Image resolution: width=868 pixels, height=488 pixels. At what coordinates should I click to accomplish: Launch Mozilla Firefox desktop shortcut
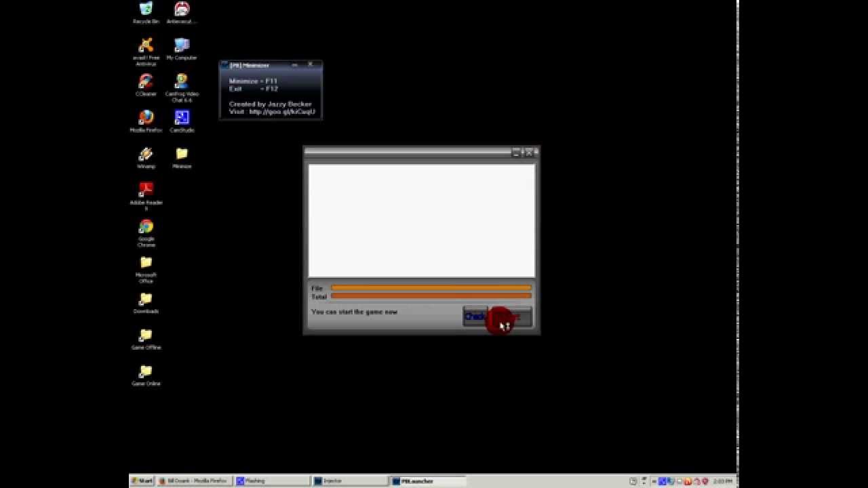click(x=146, y=122)
